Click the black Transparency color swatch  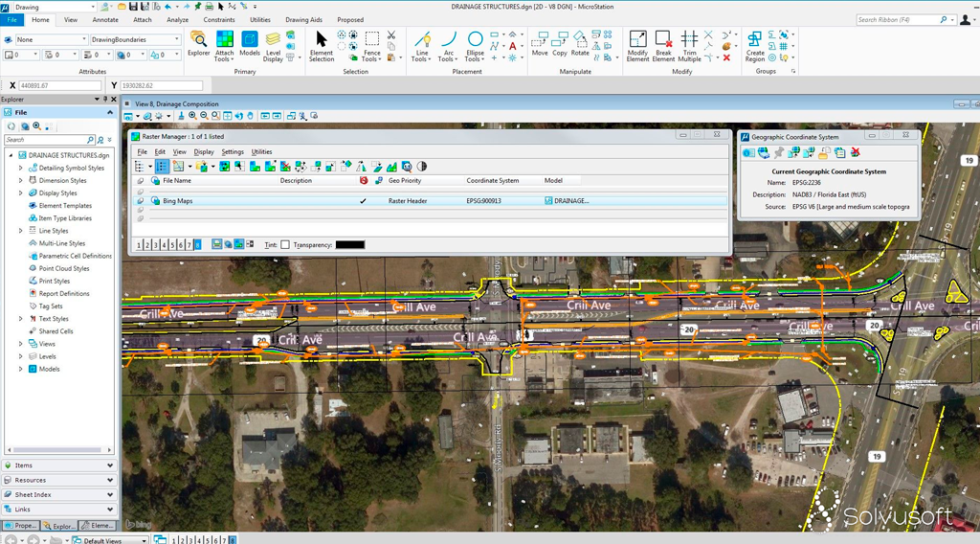point(350,244)
